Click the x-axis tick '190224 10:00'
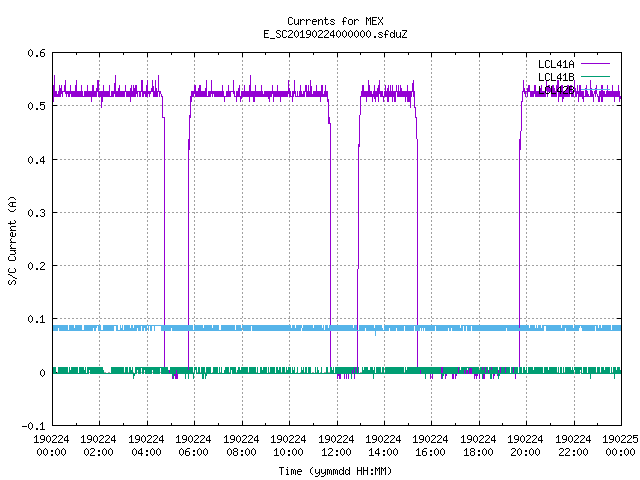 click(x=288, y=446)
